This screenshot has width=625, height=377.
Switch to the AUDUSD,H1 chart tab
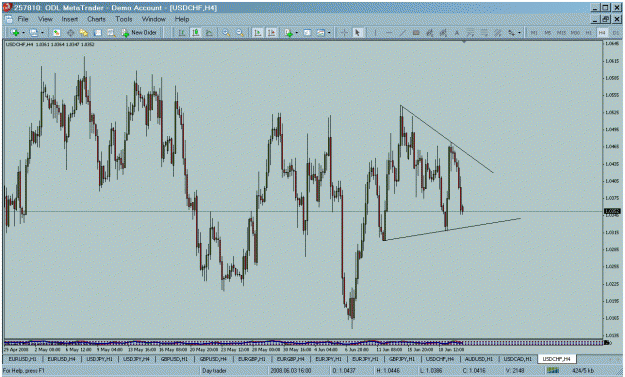point(478,359)
